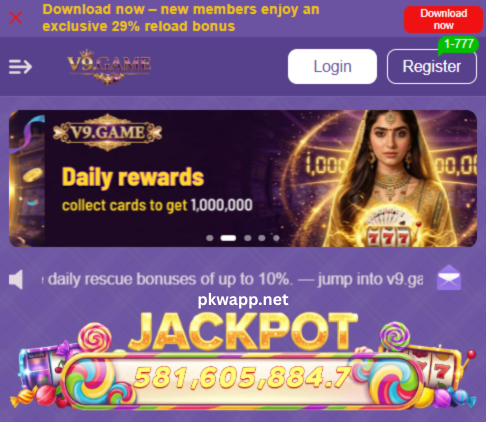Viewport: 486px width, 422px height.
Task: Click the banner's V9.GAME gold emblem
Action: pos(107,133)
